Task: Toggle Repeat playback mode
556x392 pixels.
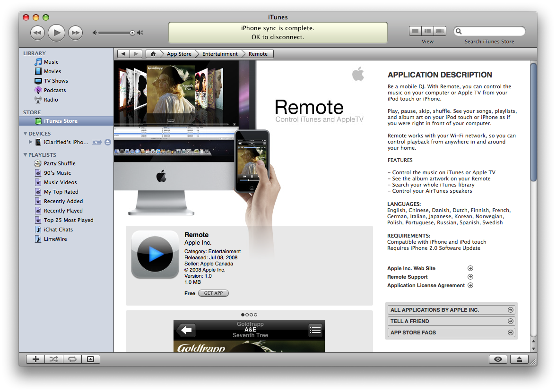Action: tap(72, 359)
